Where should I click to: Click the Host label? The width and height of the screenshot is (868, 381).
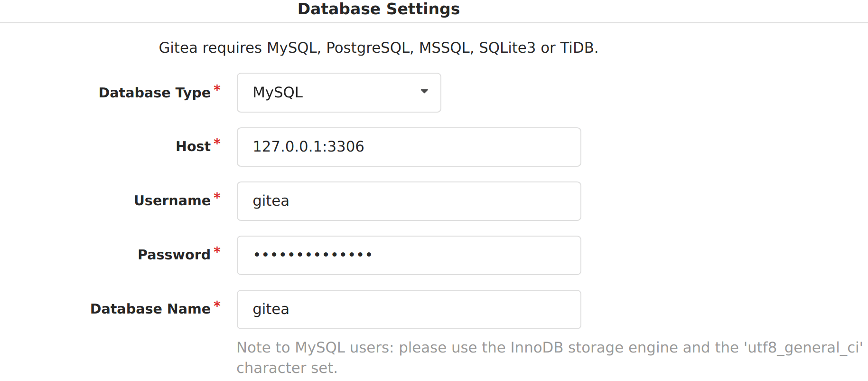(193, 146)
